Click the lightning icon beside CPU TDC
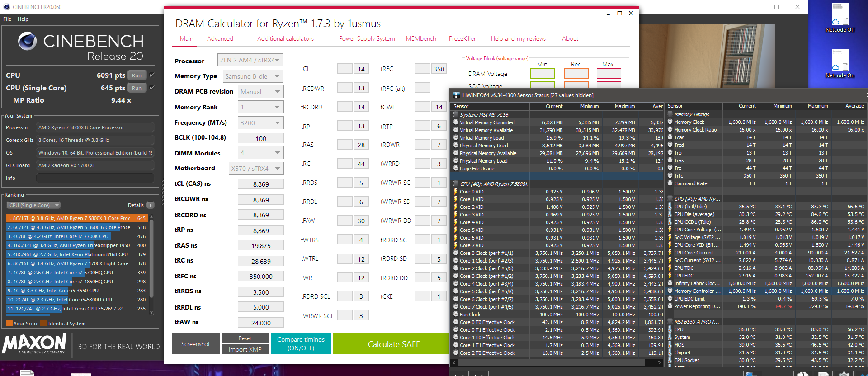Image resolution: width=868 pixels, height=376 pixels. pyautogui.click(x=670, y=268)
